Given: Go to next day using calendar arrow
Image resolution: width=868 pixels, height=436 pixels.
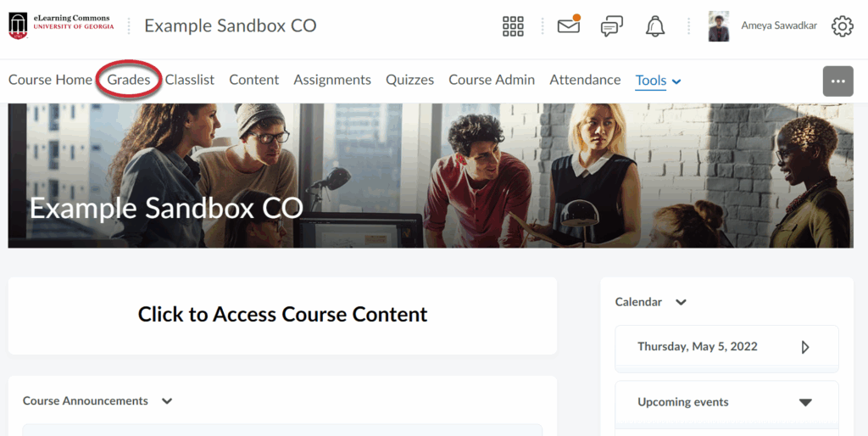Looking at the screenshot, I should (x=804, y=347).
